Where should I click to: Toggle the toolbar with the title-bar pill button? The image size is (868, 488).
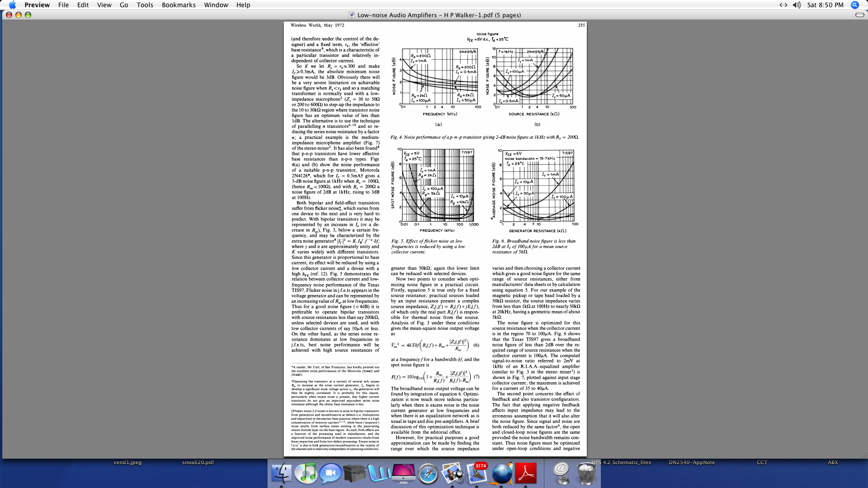click(859, 15)
